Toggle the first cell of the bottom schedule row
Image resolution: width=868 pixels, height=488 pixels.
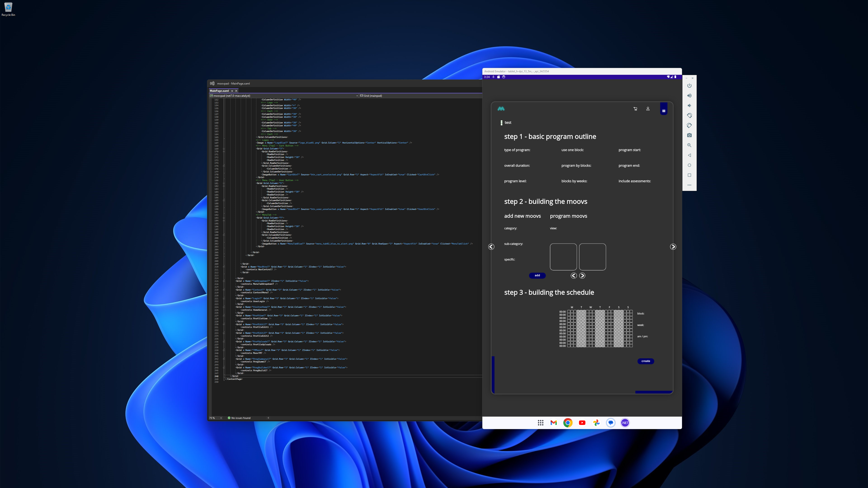point(569,346)
